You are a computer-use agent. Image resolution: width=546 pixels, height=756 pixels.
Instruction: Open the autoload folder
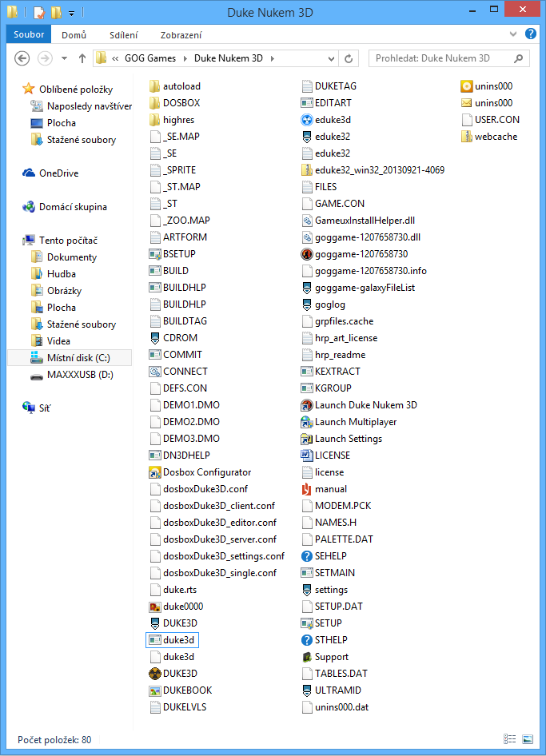click(x=175, y=86)
